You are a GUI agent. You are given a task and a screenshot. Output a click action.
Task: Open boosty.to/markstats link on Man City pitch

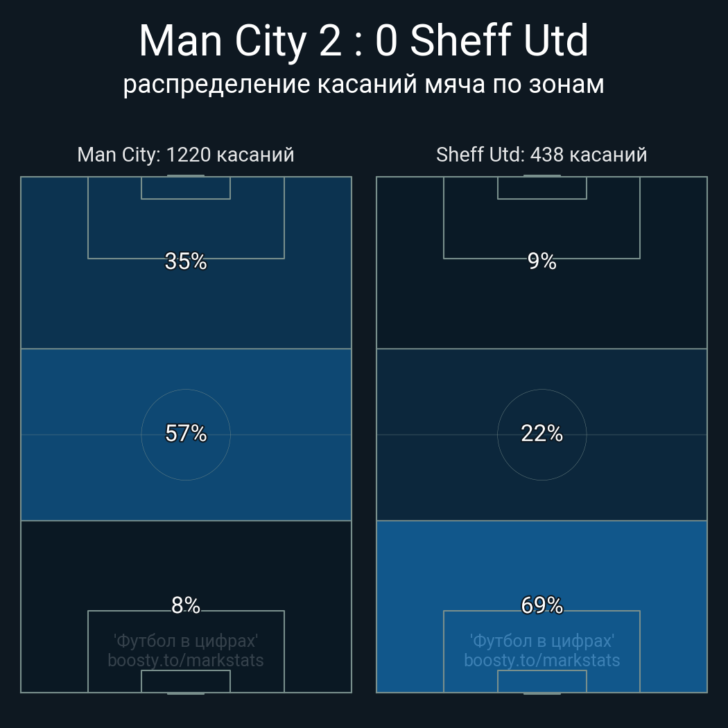[186, 660]
